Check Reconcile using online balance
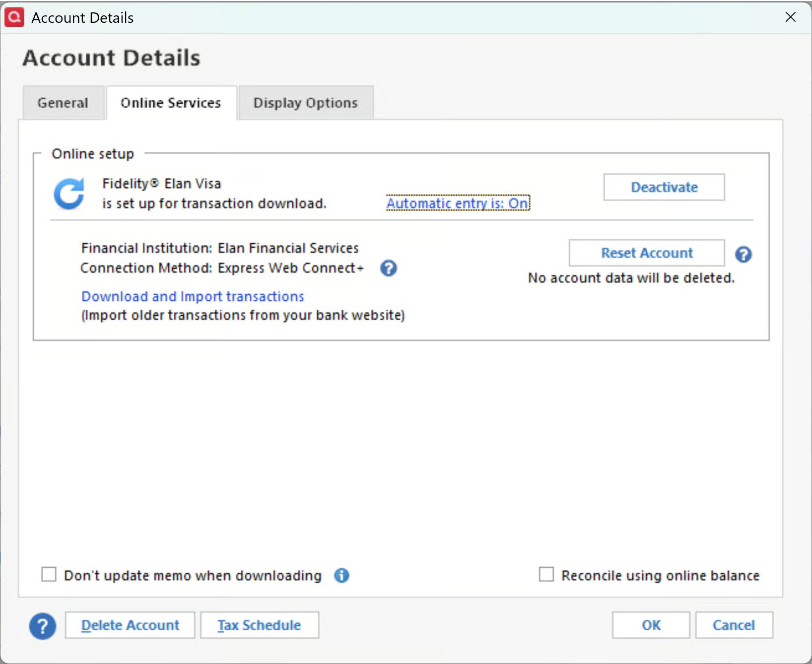 (546, 575)
